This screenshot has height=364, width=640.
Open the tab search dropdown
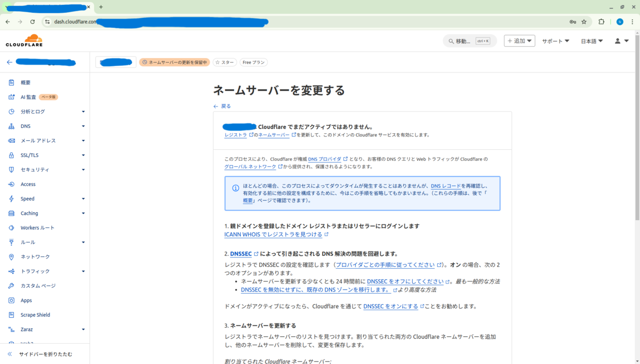[7, 7]
